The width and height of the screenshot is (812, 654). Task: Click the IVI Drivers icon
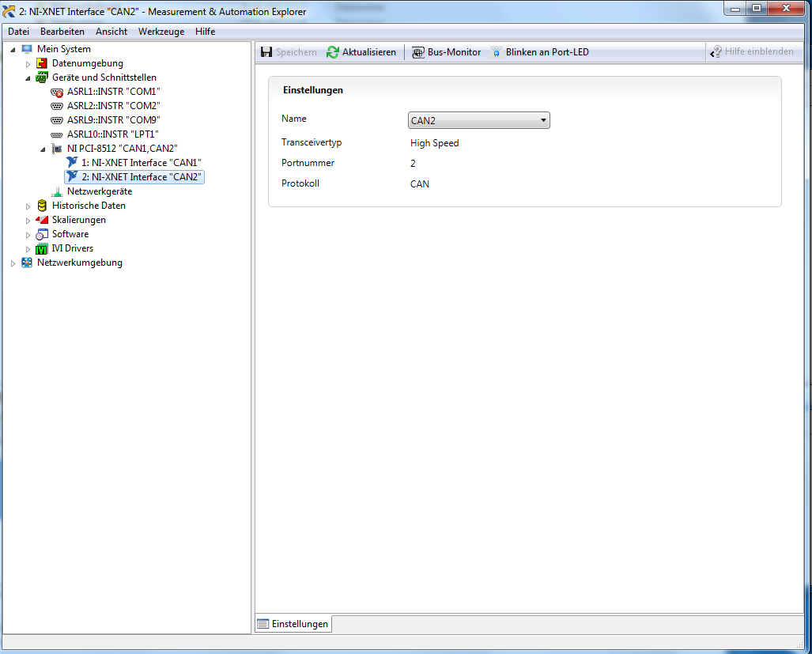point(42,248)
